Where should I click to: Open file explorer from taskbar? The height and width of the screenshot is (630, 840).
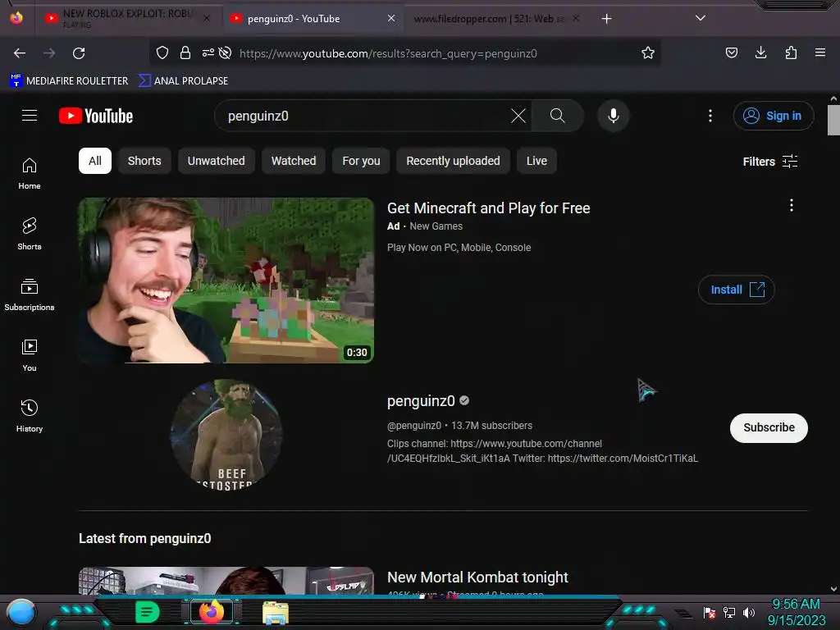pyautogui.click(x=276, y=614)
